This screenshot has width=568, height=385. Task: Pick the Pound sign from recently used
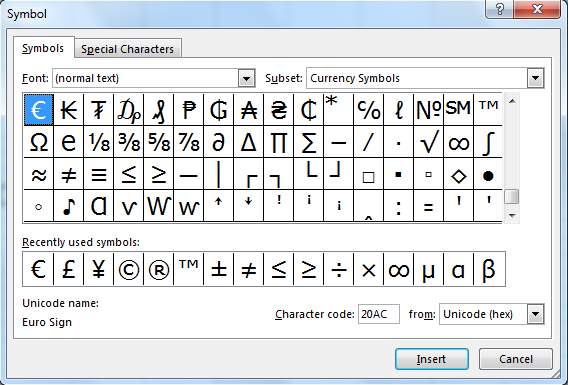coord(68,269)
